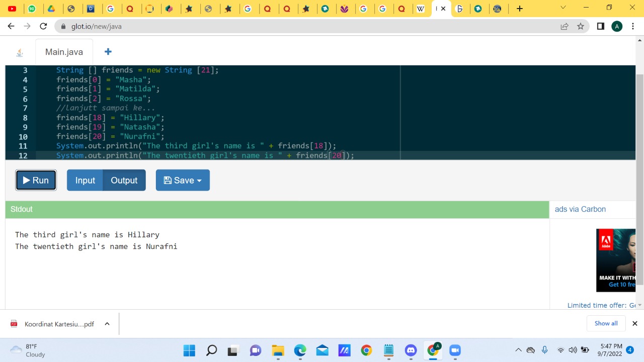Click Show all downloads button
Image resolution: width=644 pixels, height=362 pixels.
(606, 323)
